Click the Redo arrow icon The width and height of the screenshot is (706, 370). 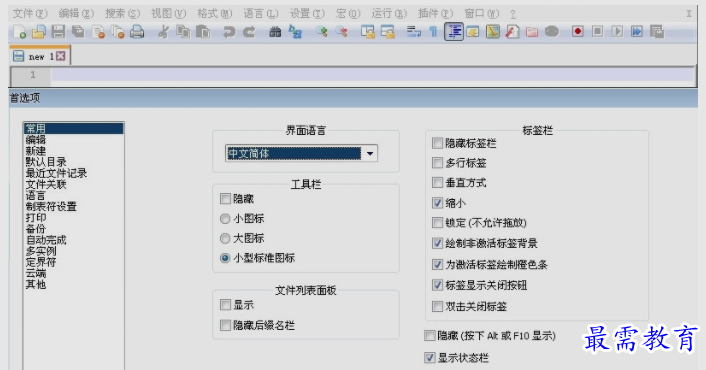point(249,32)
